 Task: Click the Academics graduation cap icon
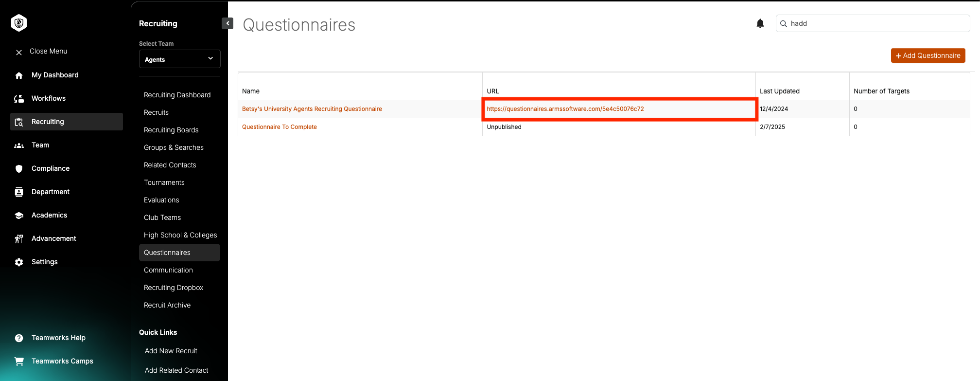tap(19, 216)
